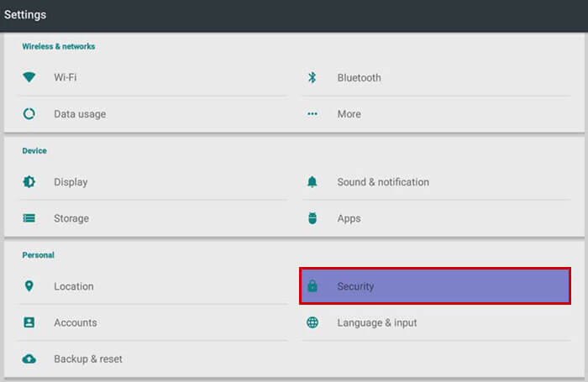Open the Wi-Fi settings entry
This screenshot has height=382, width=588.
click(x=154, y=77)
